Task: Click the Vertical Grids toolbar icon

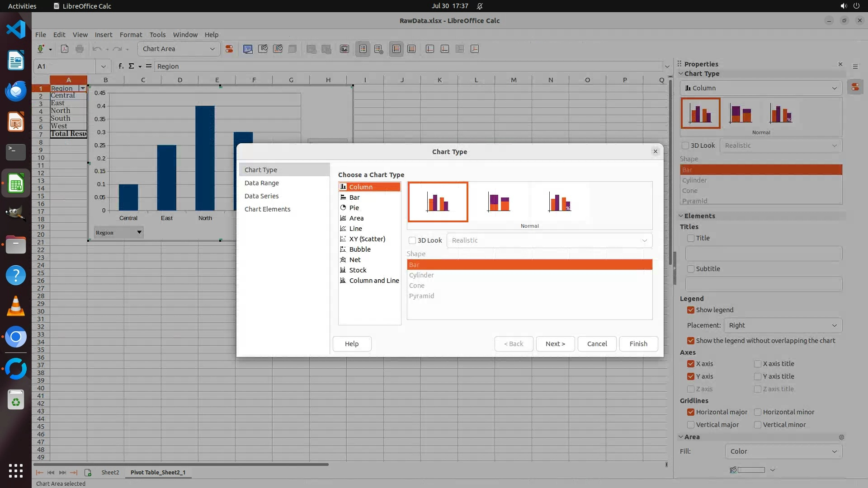Action: pyautogui.click(x=411, y=49)
